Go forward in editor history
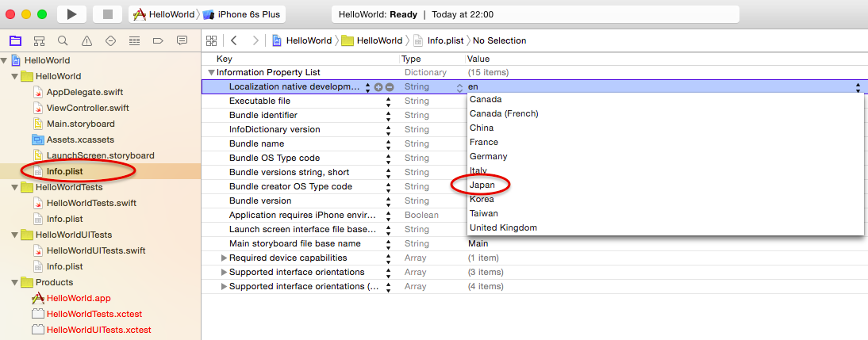Screen dimensions: 868x340 coord(255,40)
